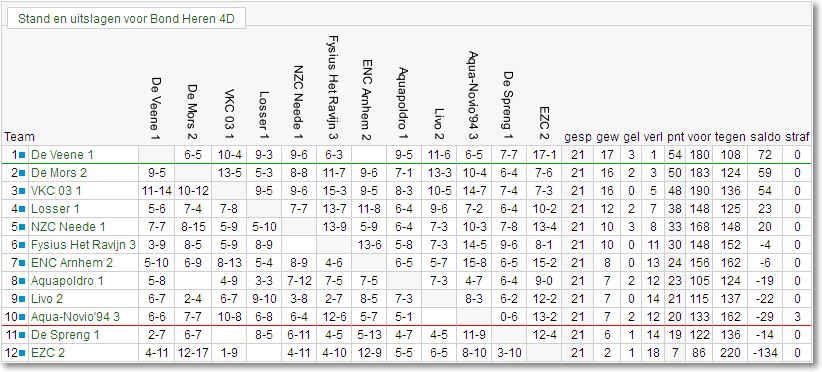
Task: Click the blue square icon beside EZC 2
Action: tap(22, 353)
